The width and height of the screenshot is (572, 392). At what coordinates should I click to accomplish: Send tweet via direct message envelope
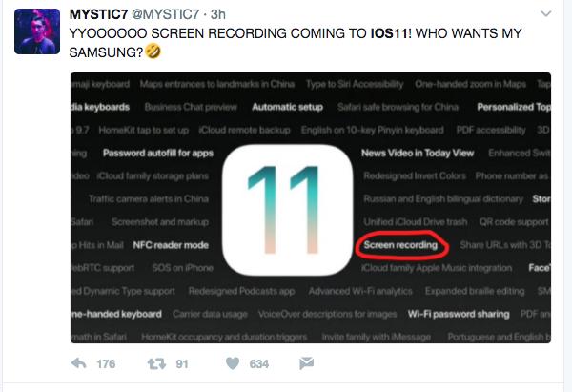click(x=306, y=363)
